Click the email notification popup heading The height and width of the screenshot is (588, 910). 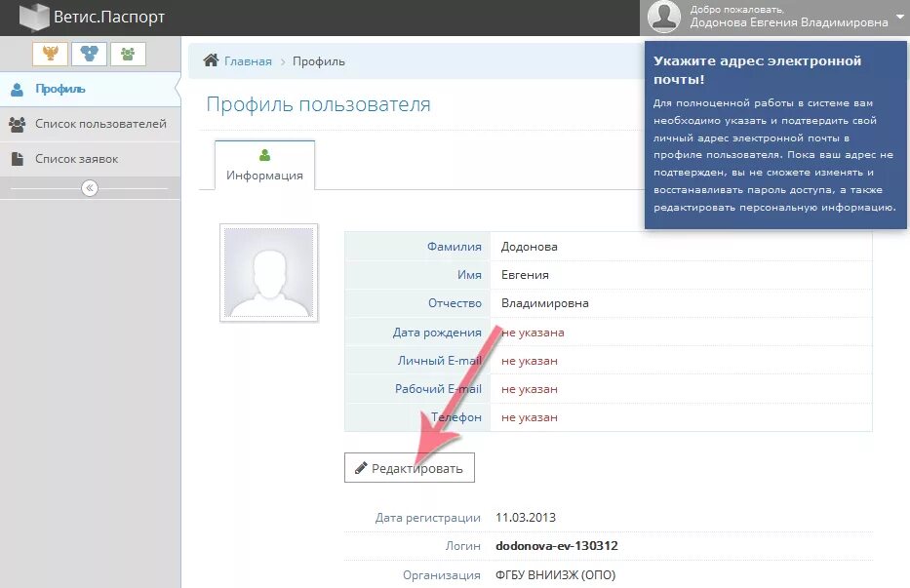758,70
